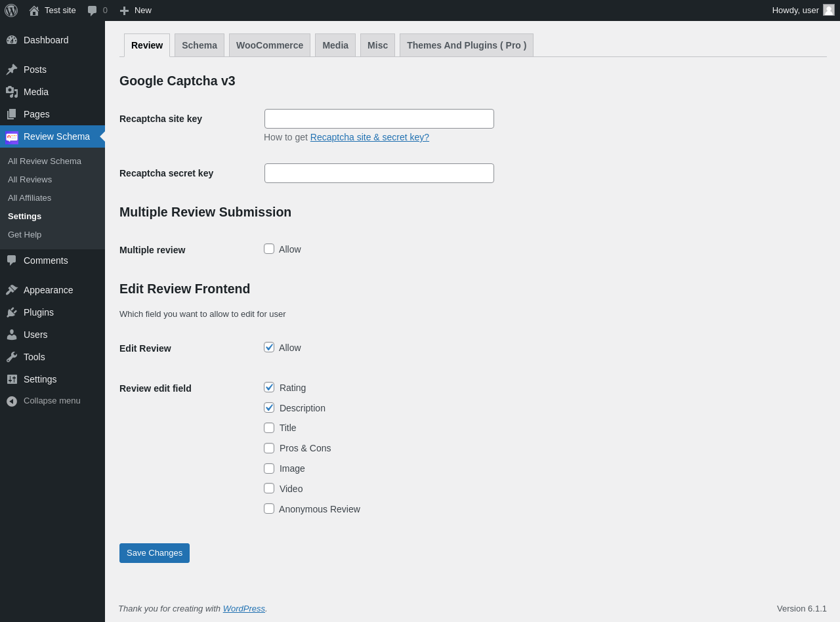Open the Recaptcha site & secret key link
840x622 pixels.
369,137
